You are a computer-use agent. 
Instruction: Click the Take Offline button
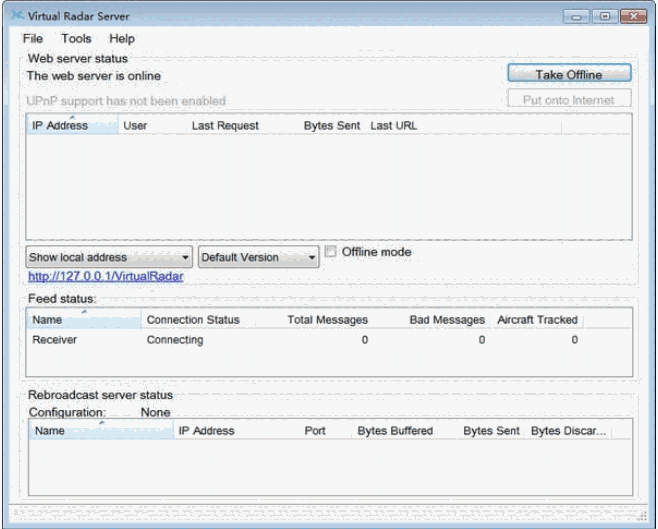569,74
